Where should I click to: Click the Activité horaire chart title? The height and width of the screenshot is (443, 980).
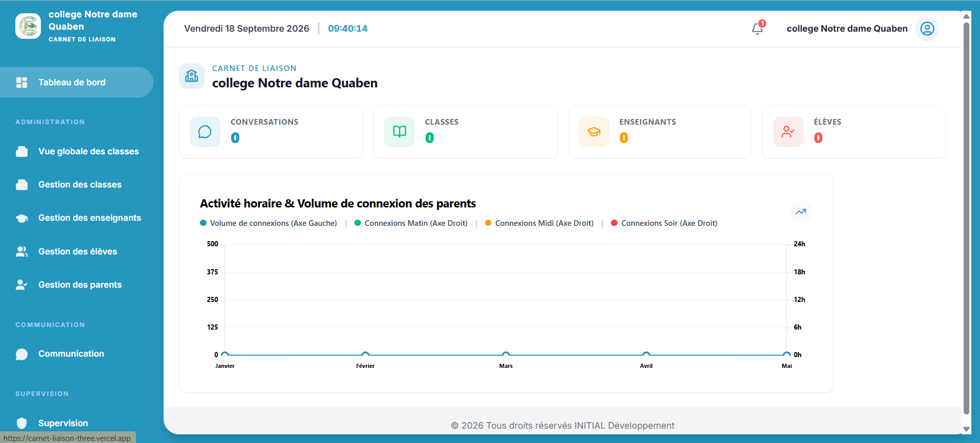click(x=338, y=203)
